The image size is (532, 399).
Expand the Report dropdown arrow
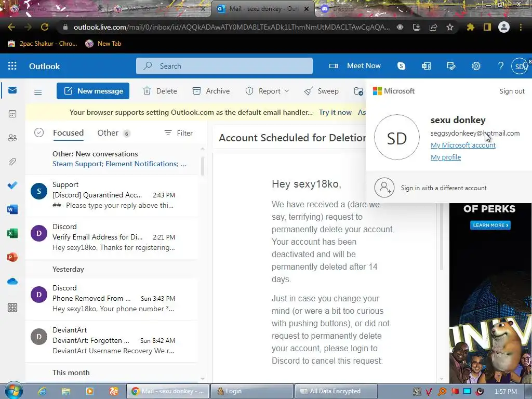(x=287, y=91)
